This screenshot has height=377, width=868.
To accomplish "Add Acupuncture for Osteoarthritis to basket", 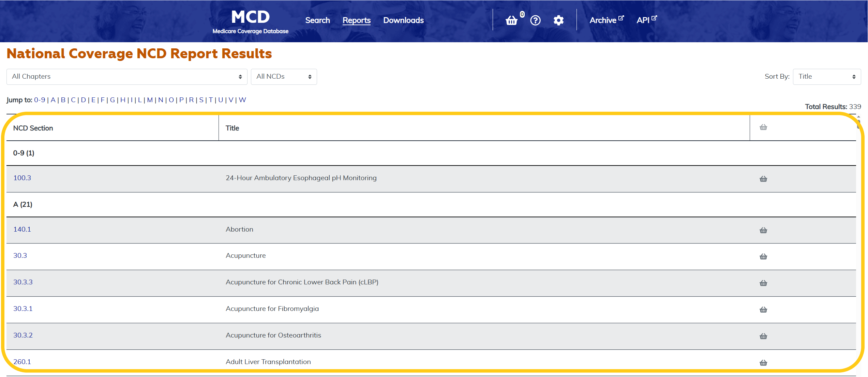I will (x=763, y=336).
